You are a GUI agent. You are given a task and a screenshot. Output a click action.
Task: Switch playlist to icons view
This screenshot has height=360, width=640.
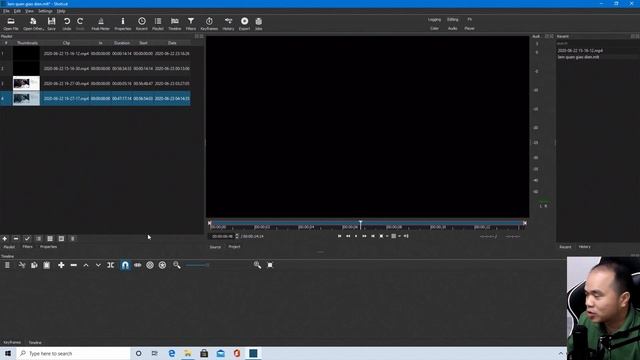(x=61, y=238)
